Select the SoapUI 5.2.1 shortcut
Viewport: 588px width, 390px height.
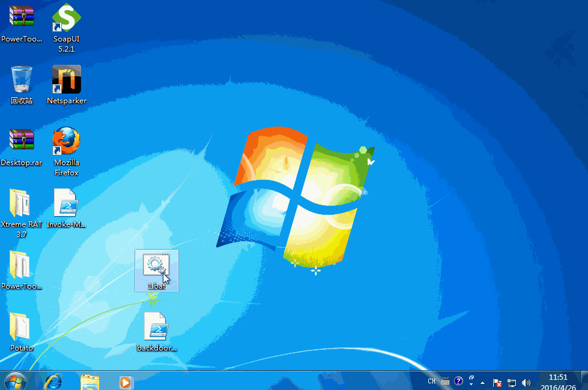click(x=67, y=28)
